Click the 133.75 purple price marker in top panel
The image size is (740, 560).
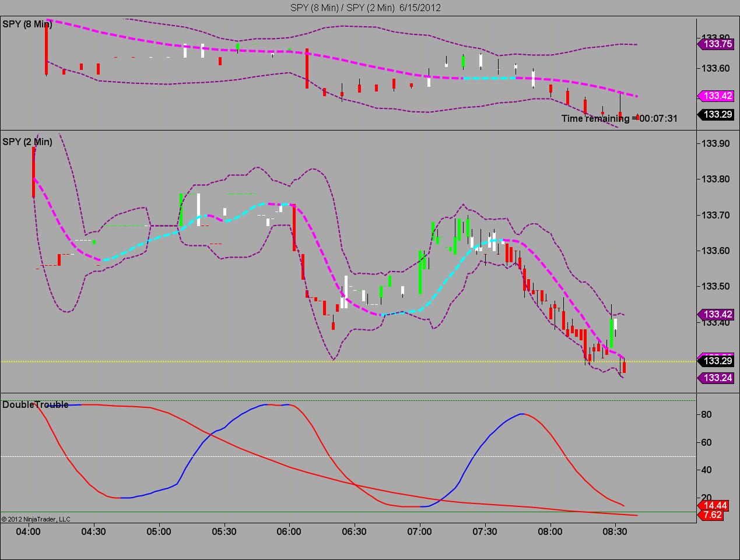[716, 43]
